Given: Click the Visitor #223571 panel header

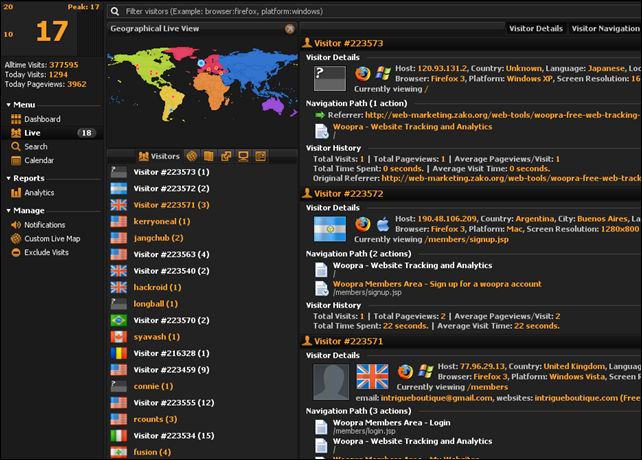Looking at the screenshot, I should pos(471,341).
